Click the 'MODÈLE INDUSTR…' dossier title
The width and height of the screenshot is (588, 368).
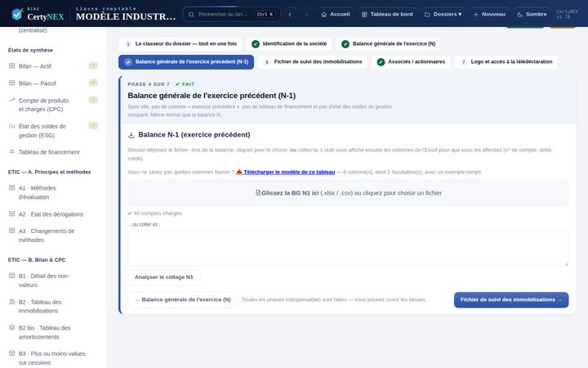click(126, 16)
